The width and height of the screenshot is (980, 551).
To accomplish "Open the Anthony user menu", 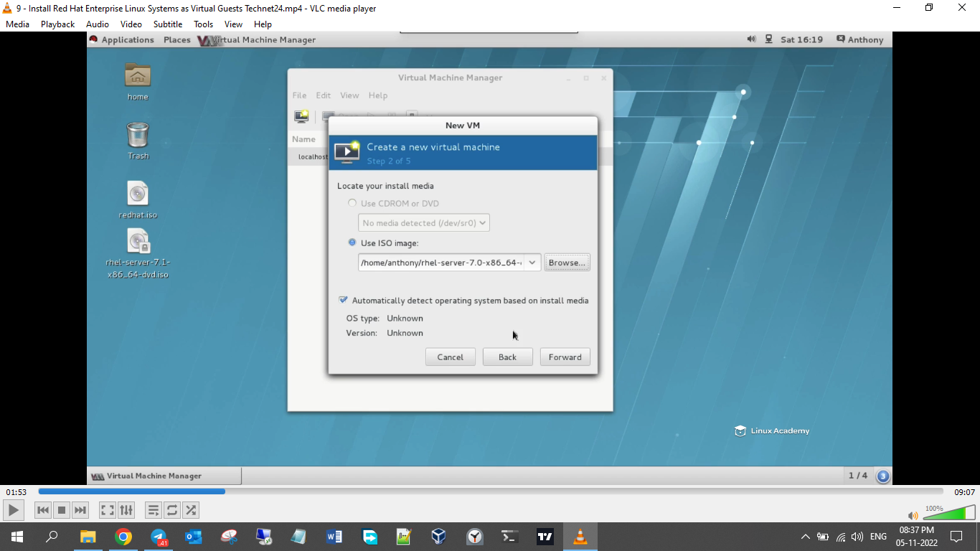I will coord(860,39).
